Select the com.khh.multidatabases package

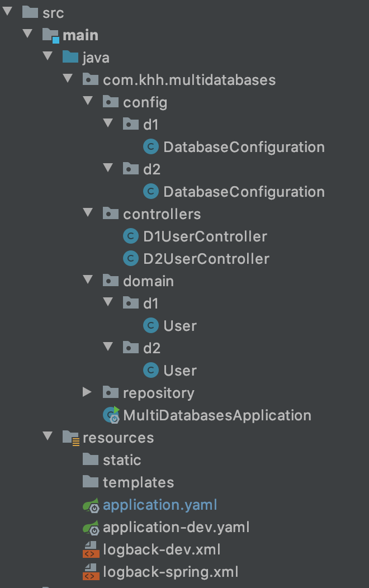[x=190, y=79]
